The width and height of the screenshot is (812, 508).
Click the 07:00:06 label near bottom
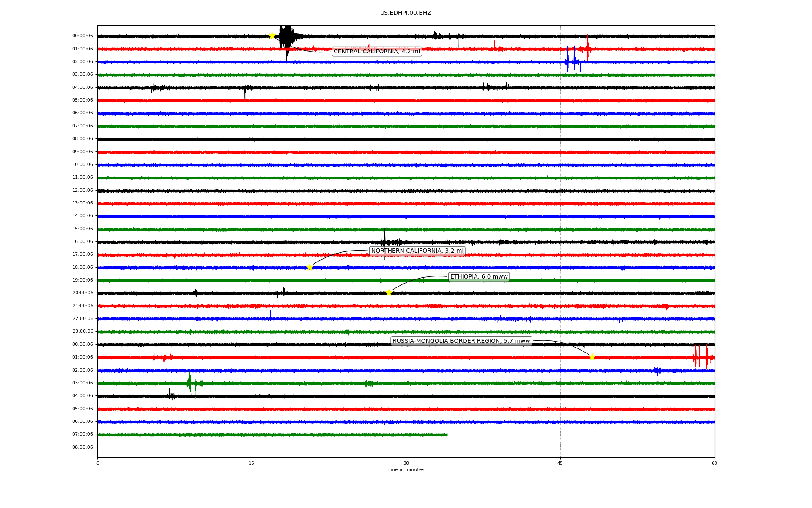click(82, 434)
